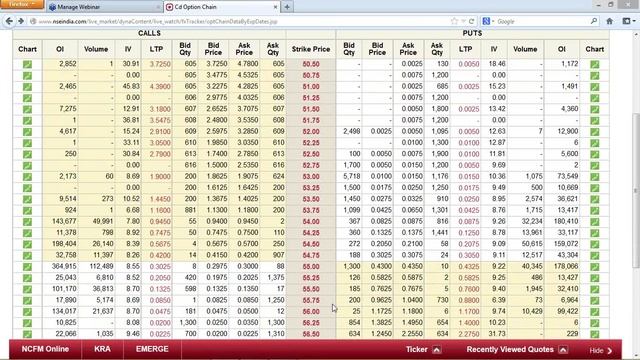Click the search magnifier icon in Google box
Image resolution: width=640 pixels, height=360 pixels.
(594, 21)
